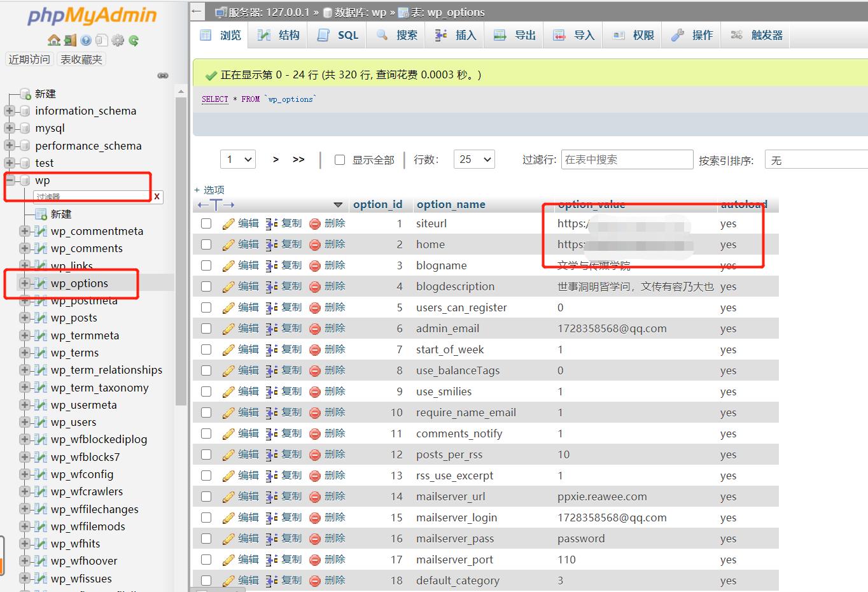
Task: Open the page number dropdown showing 1
Action: point(238,159)
